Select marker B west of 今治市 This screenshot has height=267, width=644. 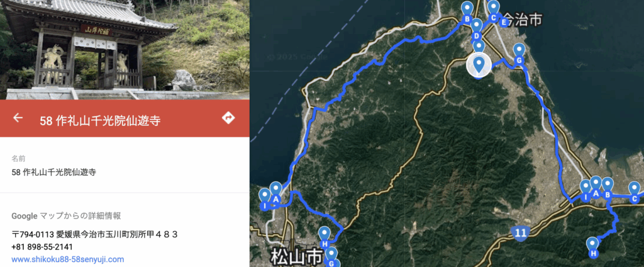coord(467,13)
